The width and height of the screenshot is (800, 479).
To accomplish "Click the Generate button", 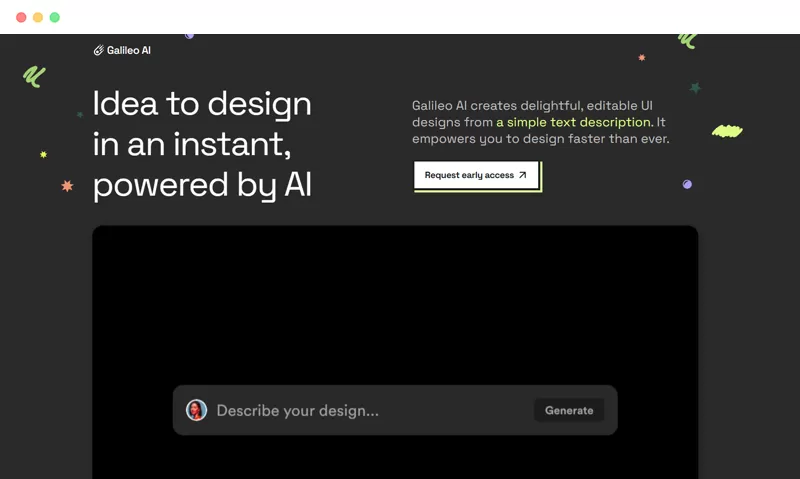I will point(569,410).
